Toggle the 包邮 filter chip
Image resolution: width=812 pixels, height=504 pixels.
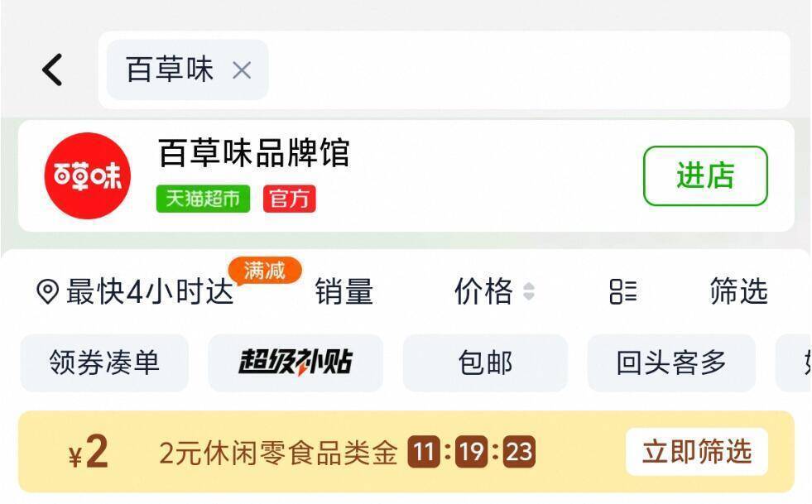[x=485, y=362]
